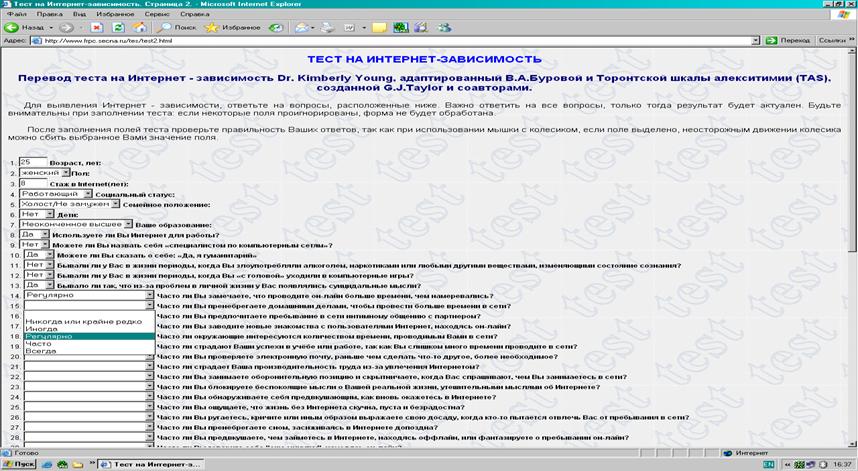Open the Вид menu
The width and height of the screenshot is (858, 471).
79,14
